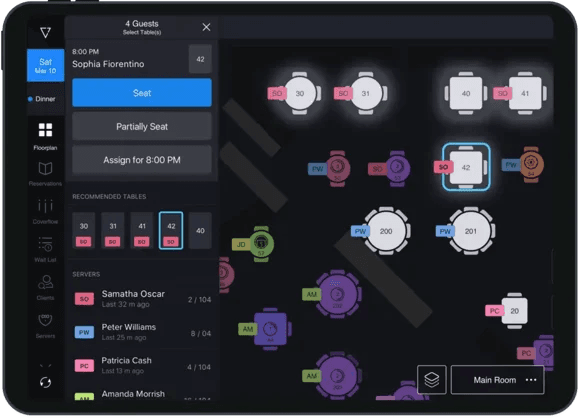Open the Floorplan view icon
The height and width of the screenshot is (419, 580).
pyautogui.click(x=45, y=130)
